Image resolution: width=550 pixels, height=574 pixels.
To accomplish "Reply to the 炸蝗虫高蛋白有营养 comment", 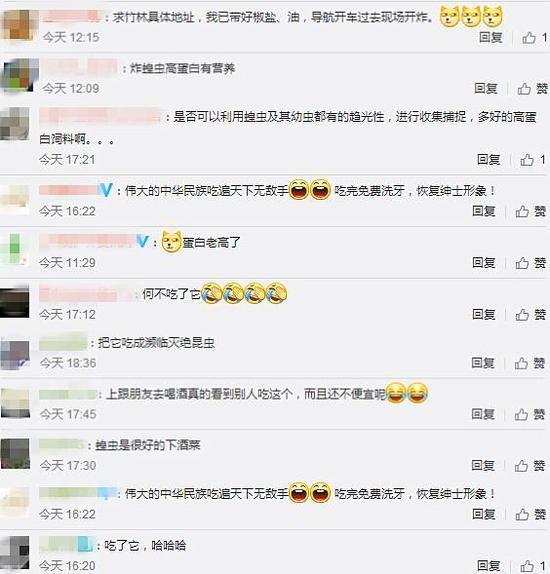I will pyautogui.click(x=486, y=89).
